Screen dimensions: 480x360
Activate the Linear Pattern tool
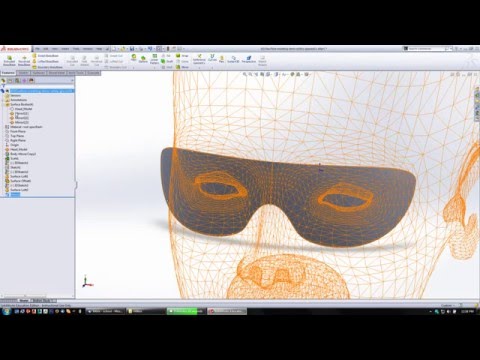[x=154, y=59]
